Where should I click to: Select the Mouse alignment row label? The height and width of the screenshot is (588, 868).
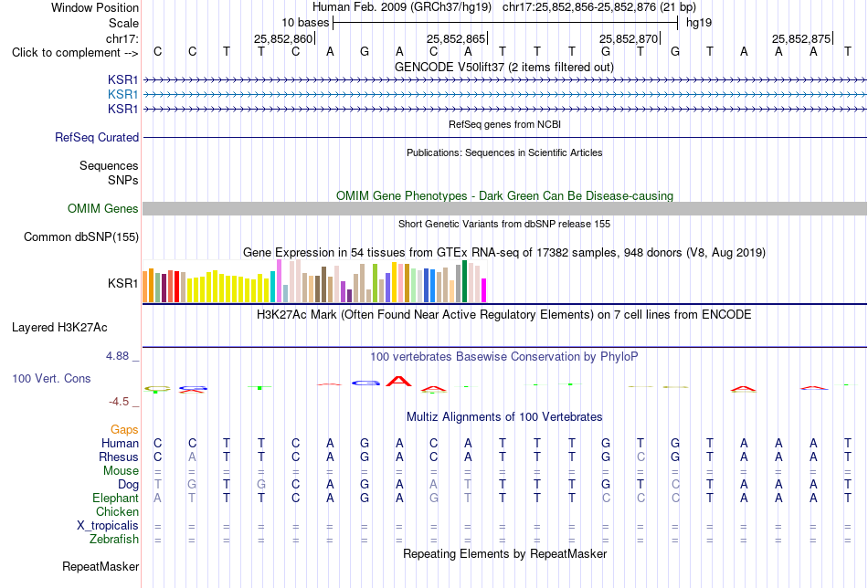click(121, 471)
